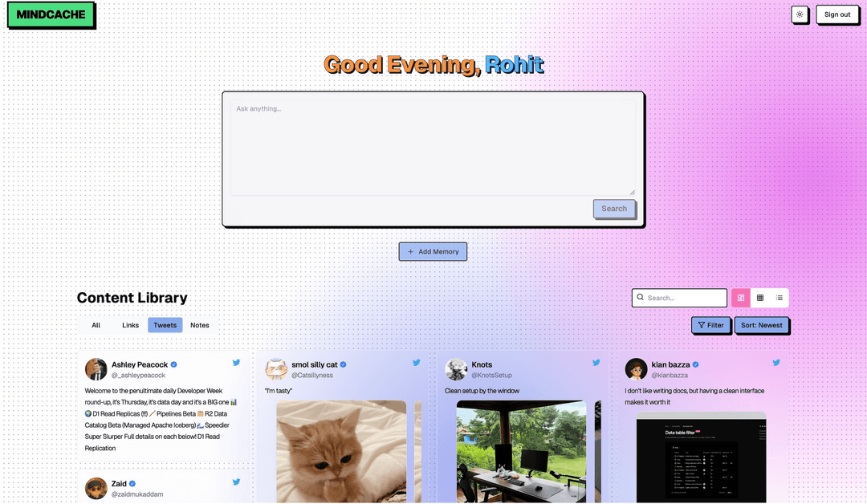This screenshot has width=867, height=504.
Task: Click kian bazza's avatar
Action: click(636, 369)
